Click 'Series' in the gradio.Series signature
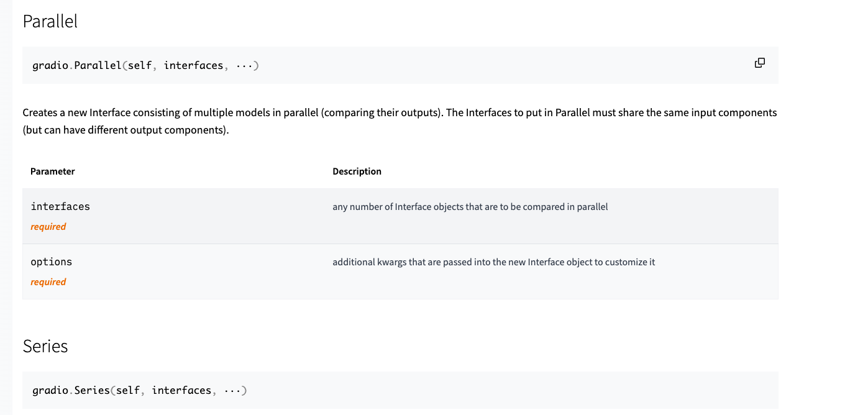Screen dimensions: 868x415 point(92,390)
